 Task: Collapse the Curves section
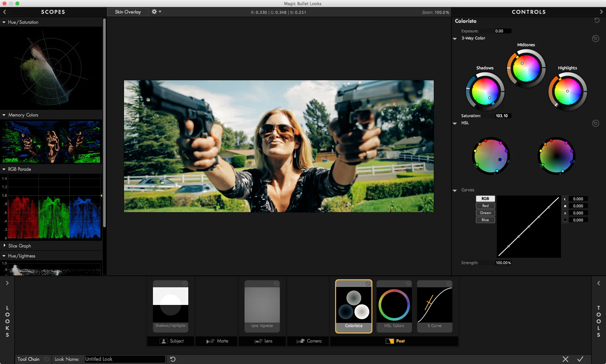(455, 190)
